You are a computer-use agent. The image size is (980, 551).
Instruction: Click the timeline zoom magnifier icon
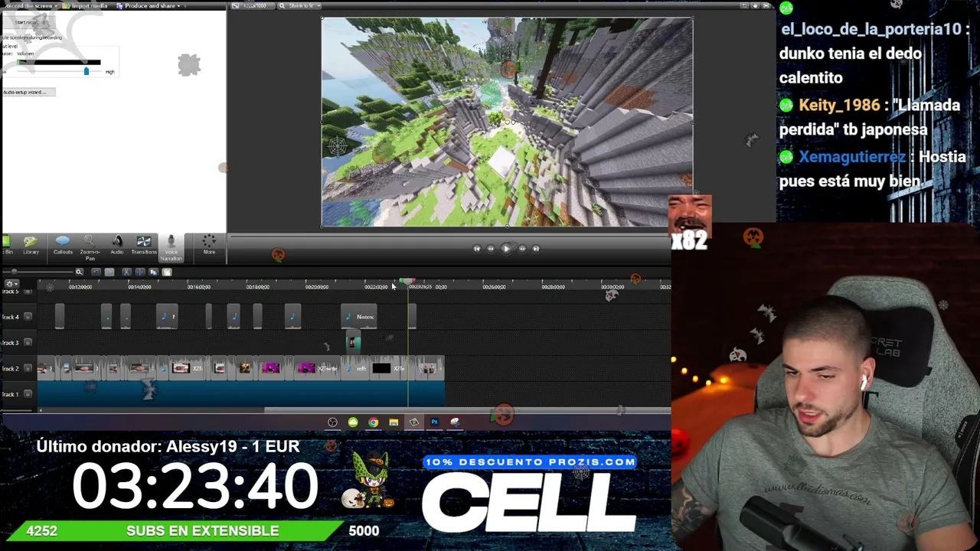point(79,272)
